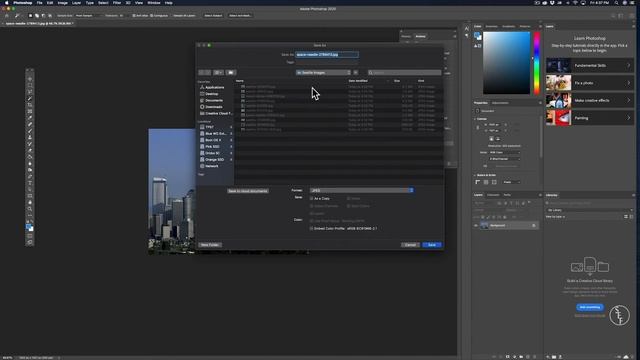Click the home icon in options bar
Image resolution: width=640 pixels, height=360 pixels.
(x=7, y=16)
